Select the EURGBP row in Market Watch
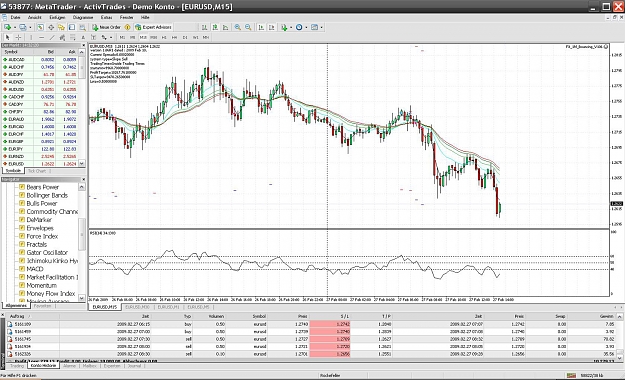625x380 pixels. pyautogui.click(x=40, y=142)
